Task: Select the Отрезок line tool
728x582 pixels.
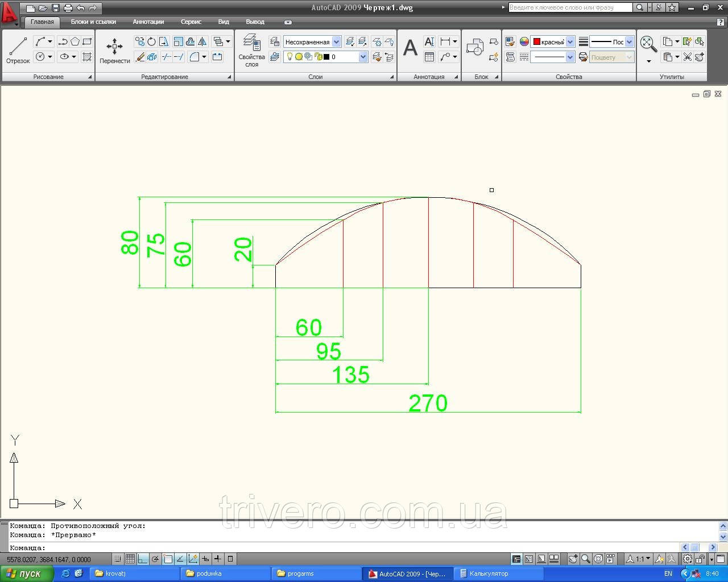Action: 18,51
